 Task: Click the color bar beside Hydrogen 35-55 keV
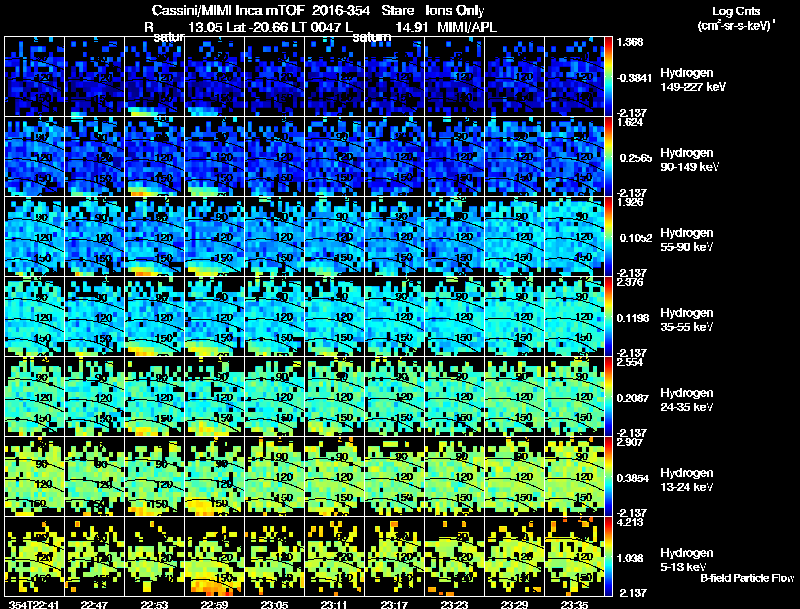click(x=608, y=317)
